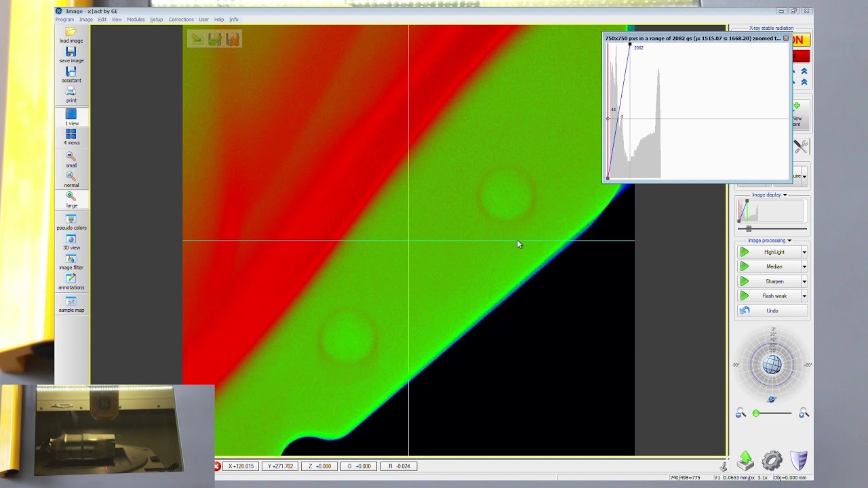Open the Sharpen options dropdown arrow
Screen dimensions: 868x488
pyautogui.click(x=804, y=281)
